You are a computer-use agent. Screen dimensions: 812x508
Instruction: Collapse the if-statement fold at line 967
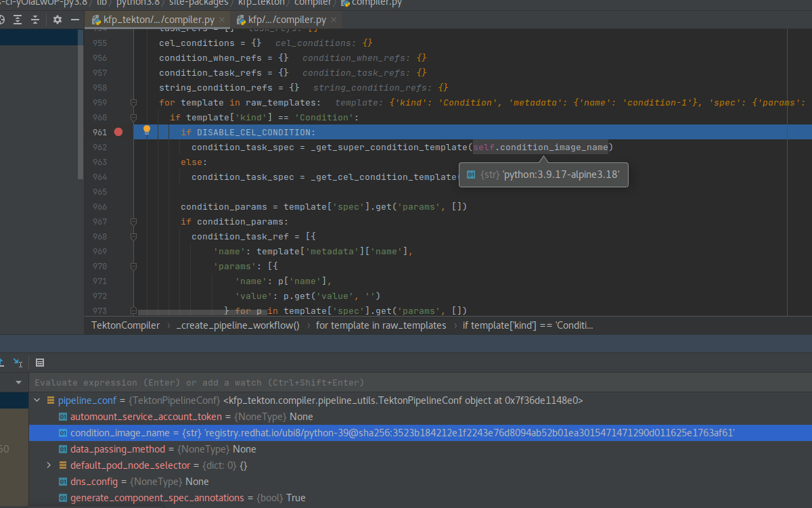pyautogui.click(x=133, y=221)
